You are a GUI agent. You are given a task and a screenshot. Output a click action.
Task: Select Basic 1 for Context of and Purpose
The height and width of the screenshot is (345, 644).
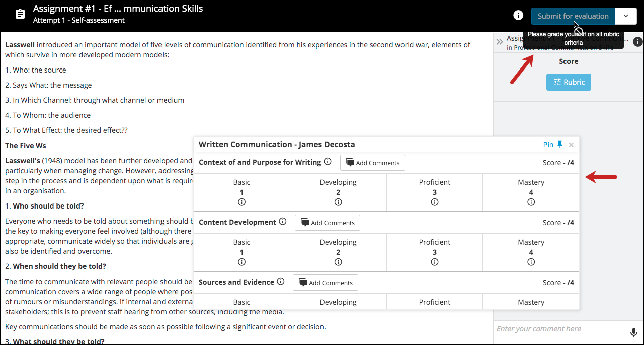(242, 192)
